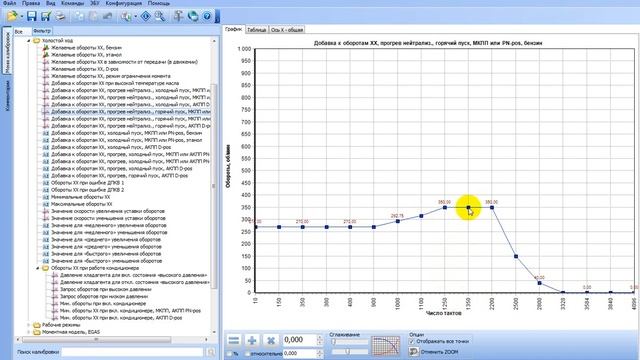Switch to the Ось X - общая tab
The height and width of the screenshot is (360, 640).
(287, 30)
